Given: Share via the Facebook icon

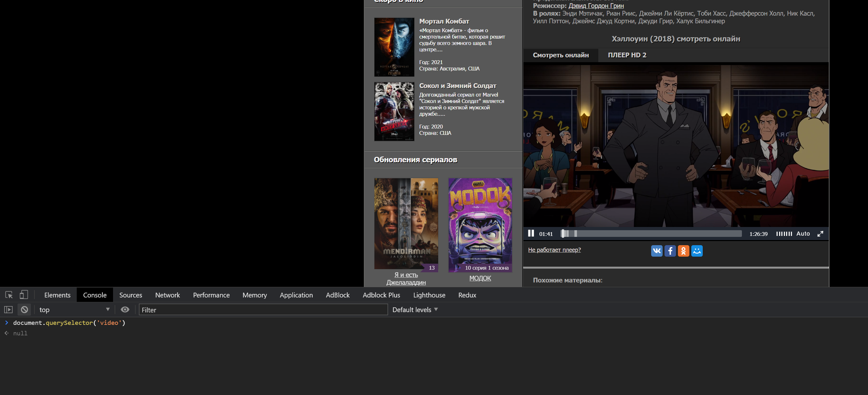Looking at the screenshot, I should (x=670, y=251).
